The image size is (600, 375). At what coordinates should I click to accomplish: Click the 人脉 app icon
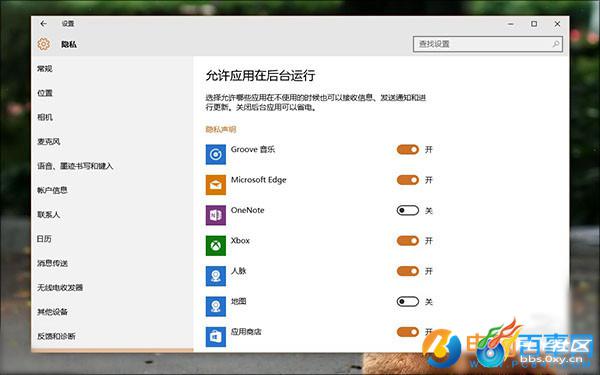pyautogui.click(x=216, y=276)
